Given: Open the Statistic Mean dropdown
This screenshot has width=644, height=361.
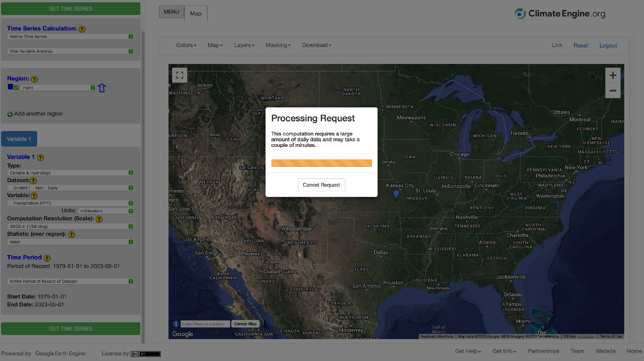Looking at the screenshot, I should click(x=70, y=242).
